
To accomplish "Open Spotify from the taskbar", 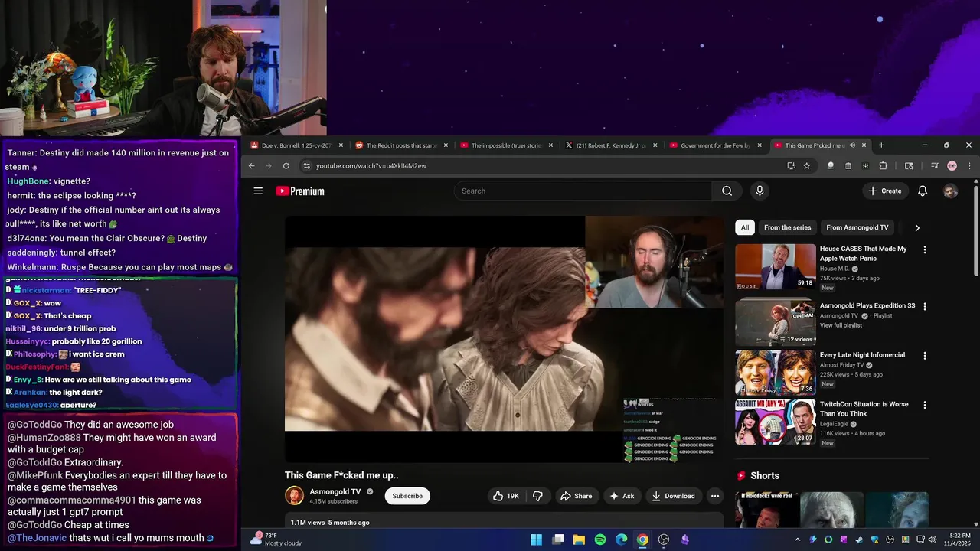I will click(x=600, y=540).
